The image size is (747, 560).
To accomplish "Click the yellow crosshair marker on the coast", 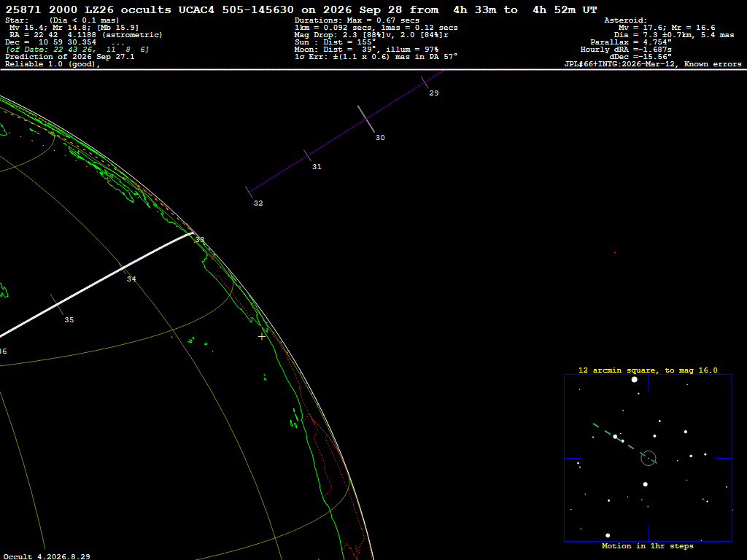I will (x=262, y=337).
